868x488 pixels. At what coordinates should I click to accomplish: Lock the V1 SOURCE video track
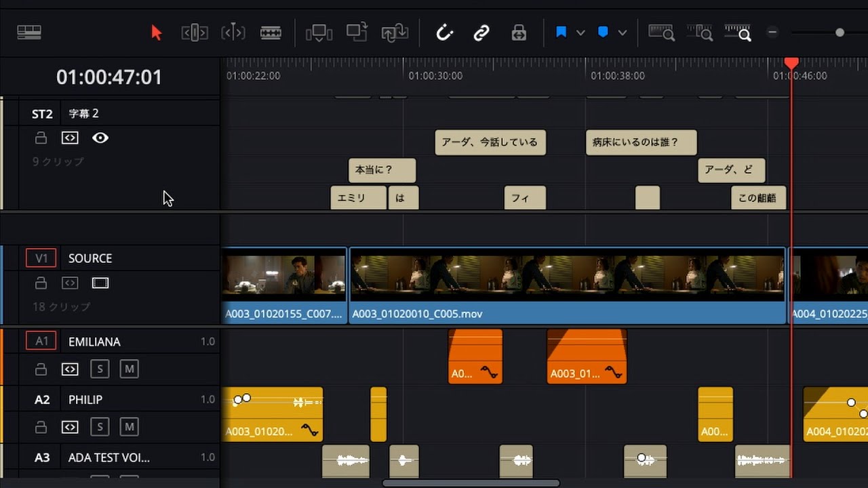[41, 283]
